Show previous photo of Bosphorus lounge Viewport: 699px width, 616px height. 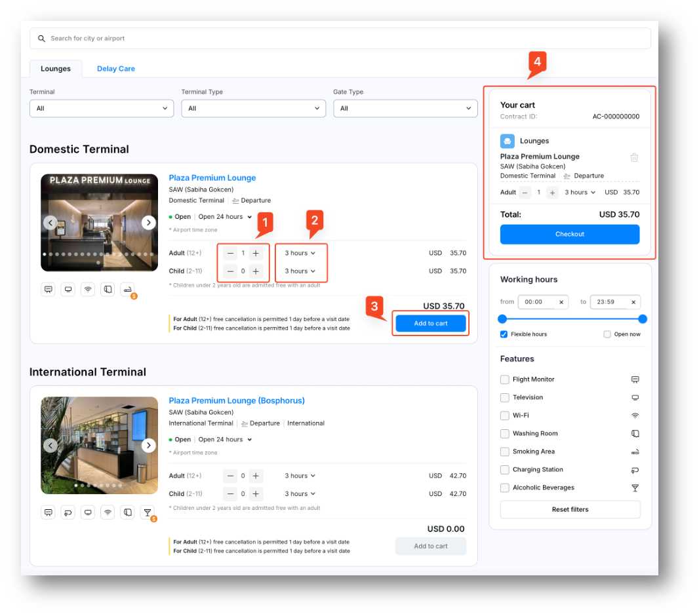tap(50, 446)
